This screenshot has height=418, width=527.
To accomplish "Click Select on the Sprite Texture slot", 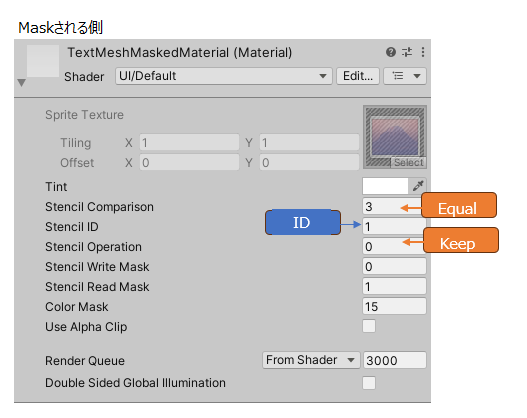I will (408, 163).
